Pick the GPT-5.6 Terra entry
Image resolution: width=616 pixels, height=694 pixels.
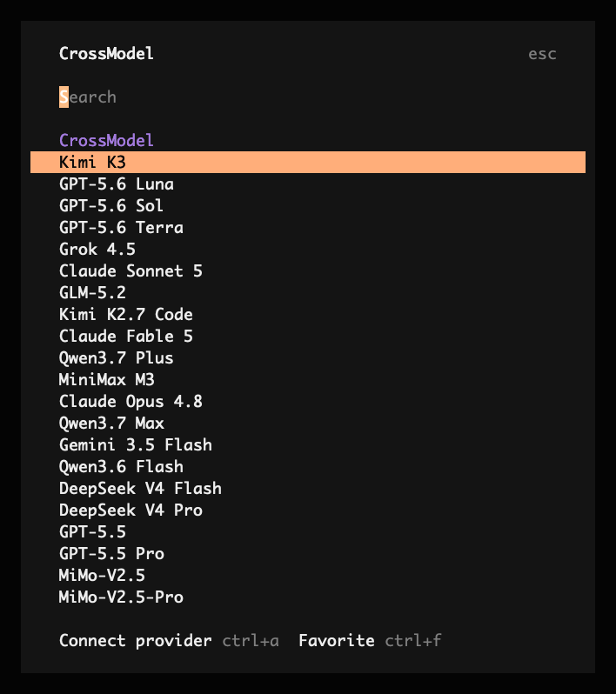(308, 227)
